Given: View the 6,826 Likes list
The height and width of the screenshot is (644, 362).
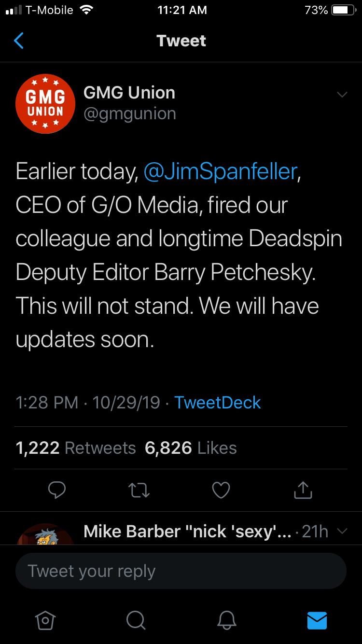Looking at the screenshot, I should 191,448.
